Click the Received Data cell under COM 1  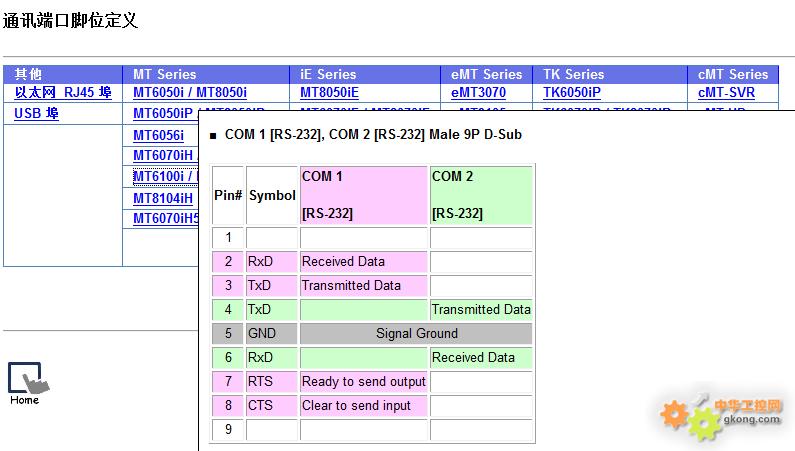(364, 261)
